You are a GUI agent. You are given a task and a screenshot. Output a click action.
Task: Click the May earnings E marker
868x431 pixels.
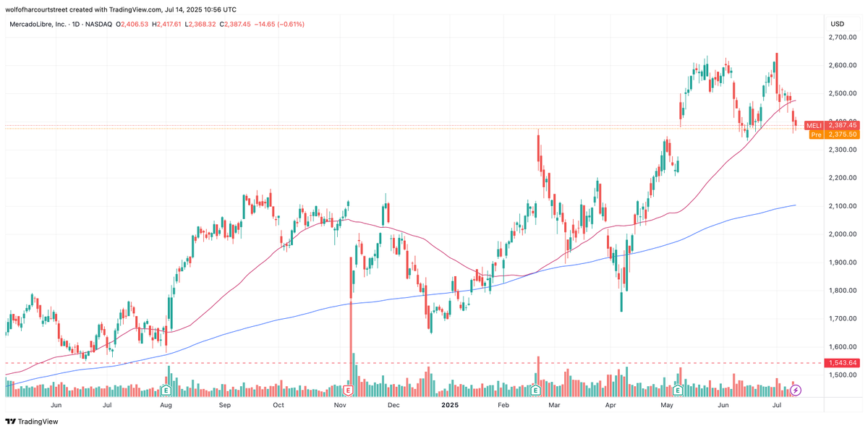(678, 390)
